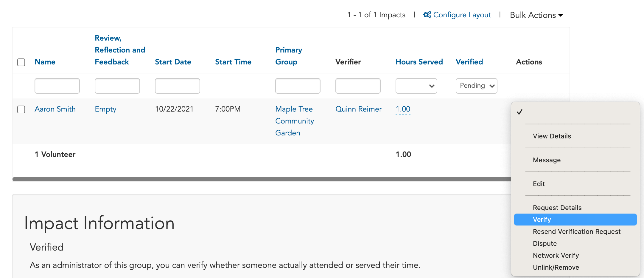Click the Impact Information heading
The width and height of the screenshot is (644, 278).
99,223
